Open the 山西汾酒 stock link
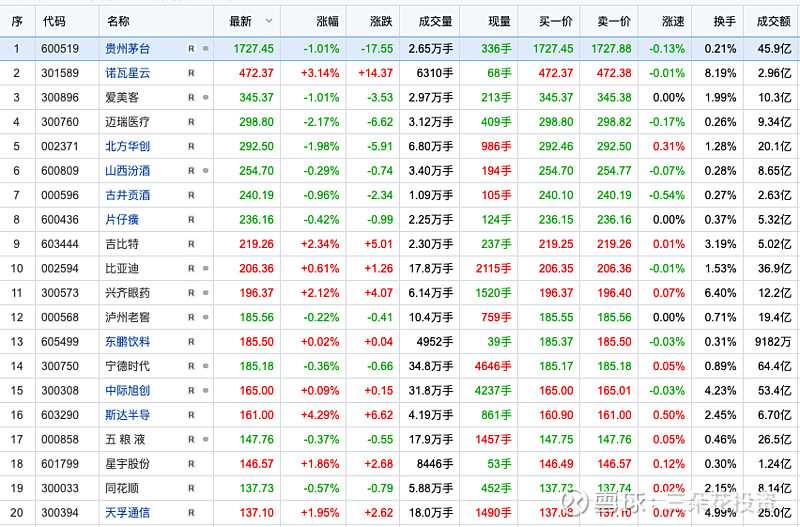The height and width of the screenshot is (527, 800). (x=128, y=171)
